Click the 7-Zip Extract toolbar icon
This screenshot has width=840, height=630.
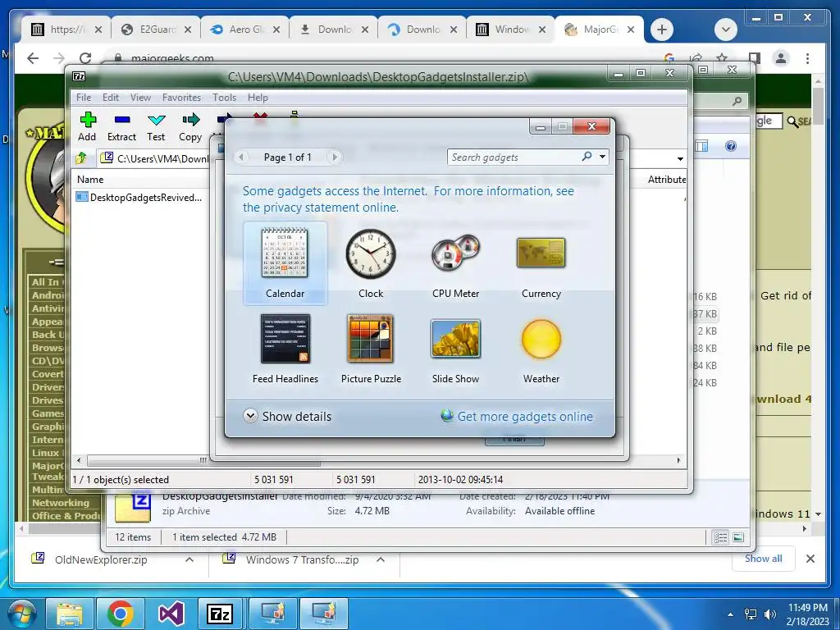(121, 127)
